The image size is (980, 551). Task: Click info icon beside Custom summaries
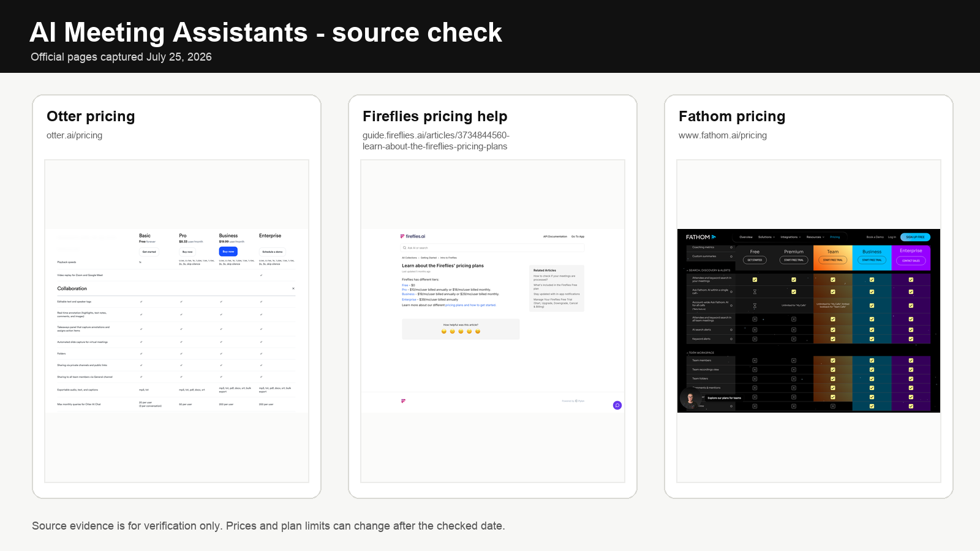[731, 257]
